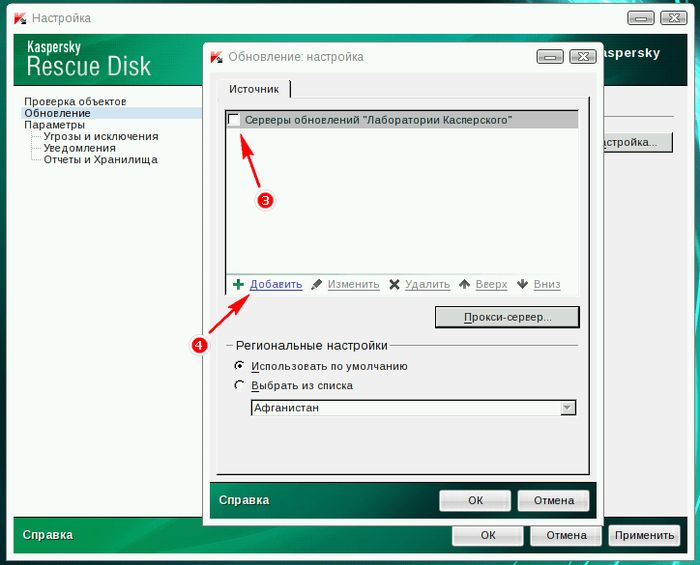Image resolution: width=700 pixels, height=565 pixels.
Task: Select 'Выбрать из списка' radio button
Action: click(240, 385)
